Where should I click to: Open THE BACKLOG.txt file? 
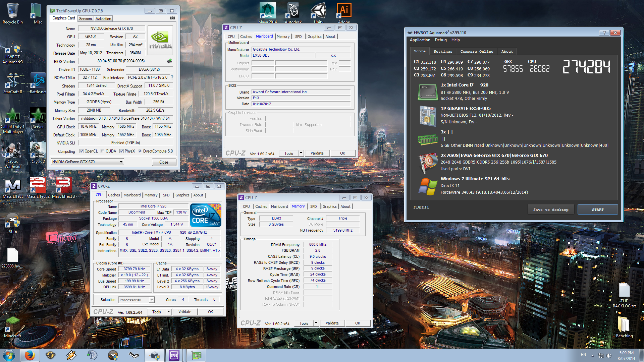click(624, 295)
